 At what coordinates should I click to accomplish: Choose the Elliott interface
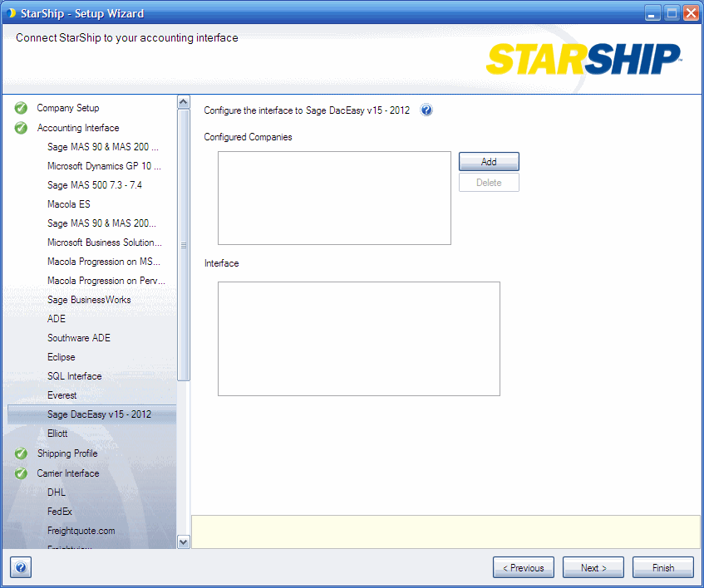(x=57, y=434)
